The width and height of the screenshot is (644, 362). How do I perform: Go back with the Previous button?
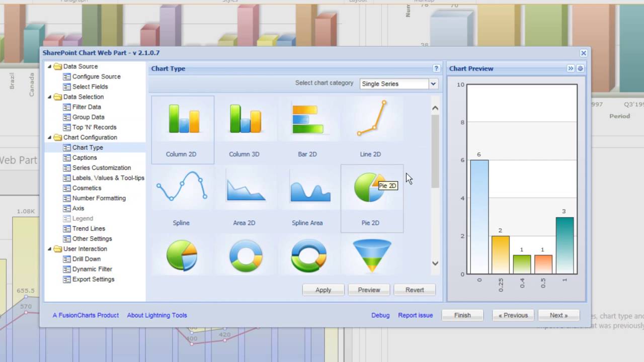[513, 315]
